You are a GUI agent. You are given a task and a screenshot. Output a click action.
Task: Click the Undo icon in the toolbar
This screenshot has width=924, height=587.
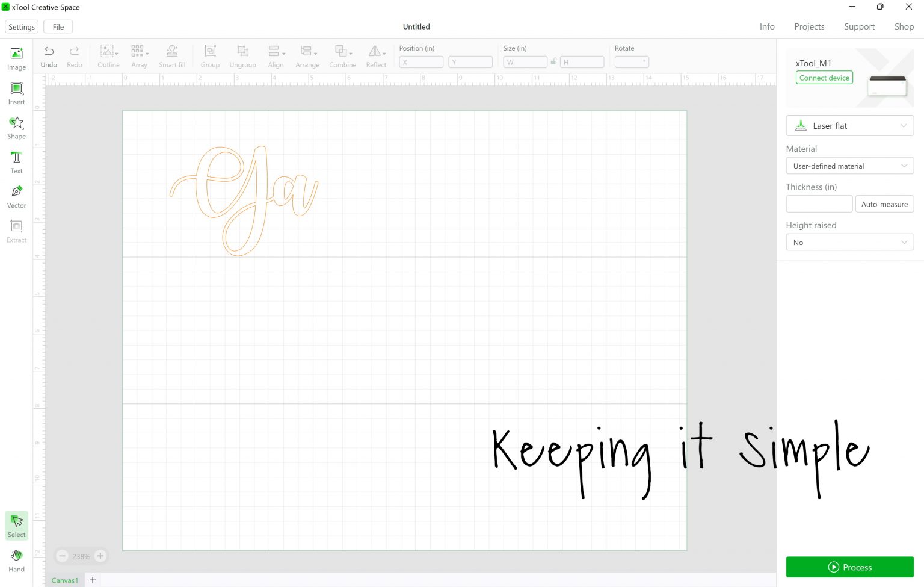(49, 55)
